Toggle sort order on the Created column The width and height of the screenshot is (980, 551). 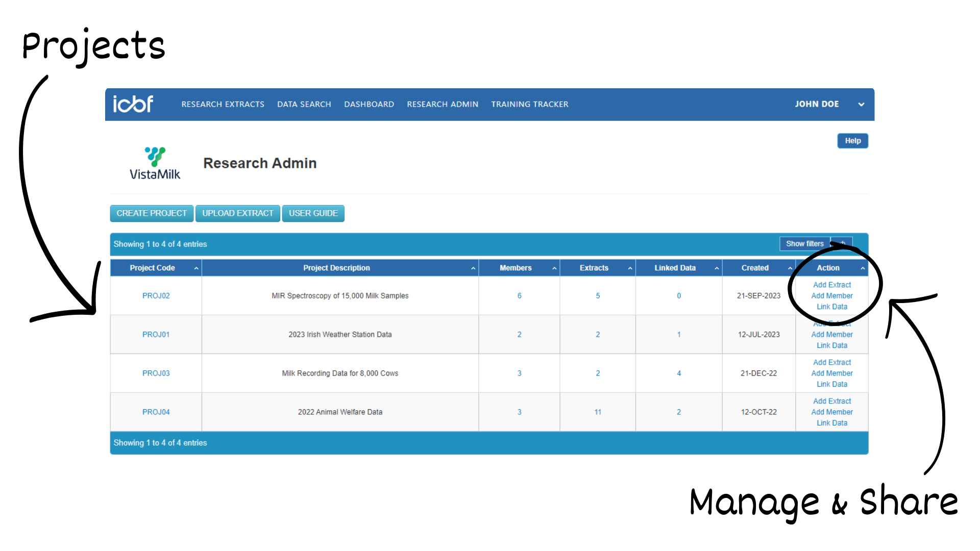pos(755,267)
